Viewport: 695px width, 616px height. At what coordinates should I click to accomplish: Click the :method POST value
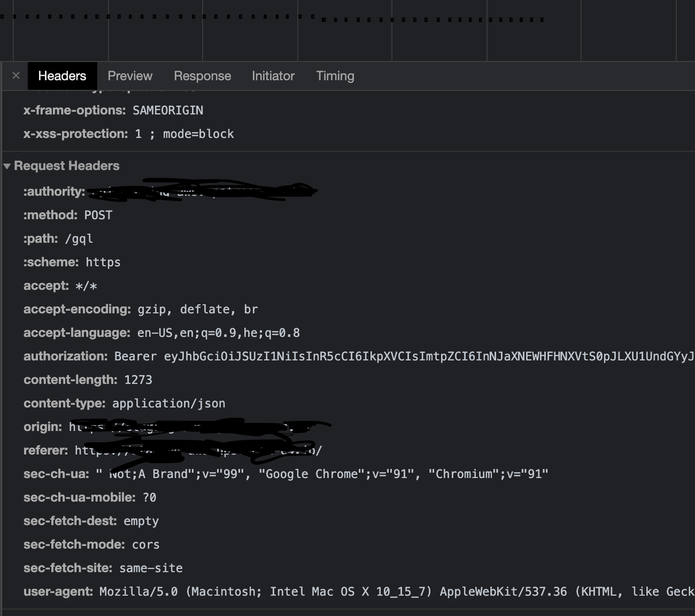point(98,215)
